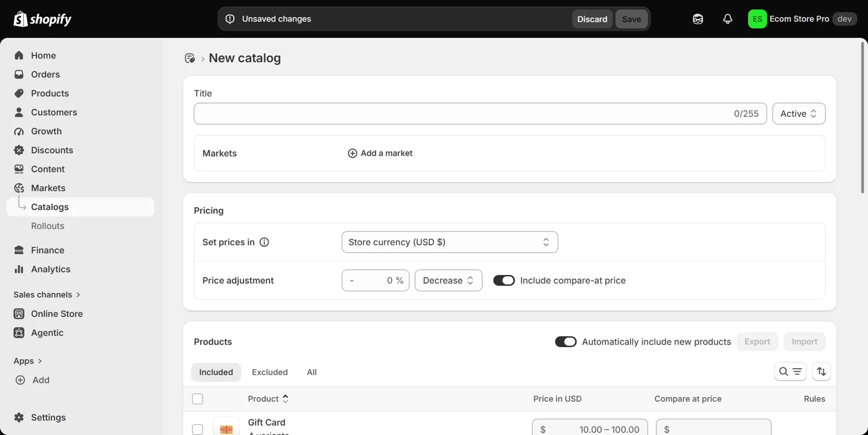This screenshot has width=868, height=435.
Task: Check the Gift Card row checkbox
Action: tap(197, 430)
